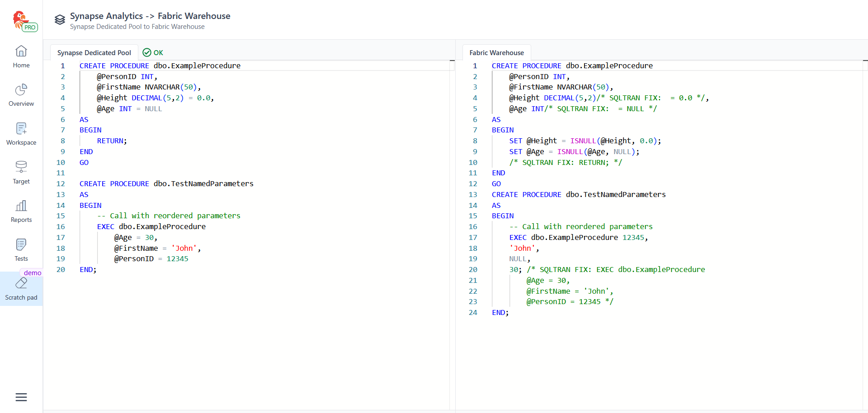Open the Overview pie chart icon
Image resolution: width=868 pixels, height=413 pixels.
21,90
